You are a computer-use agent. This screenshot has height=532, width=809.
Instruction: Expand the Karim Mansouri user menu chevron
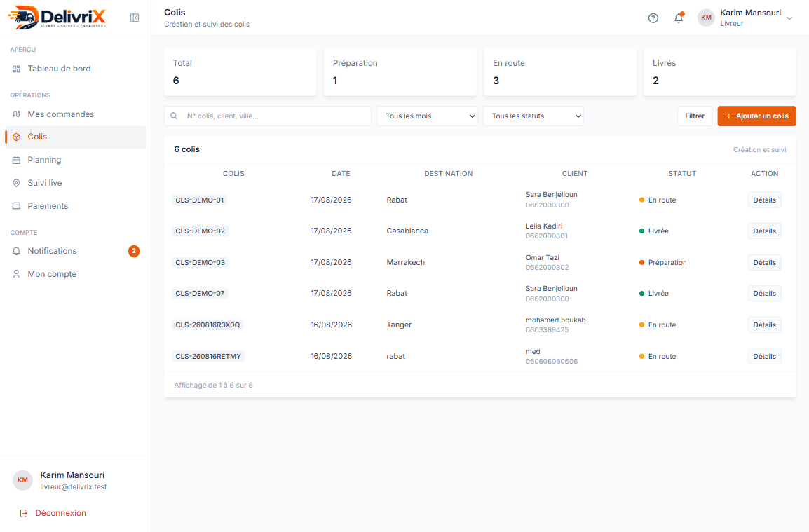tap(789, 18)
